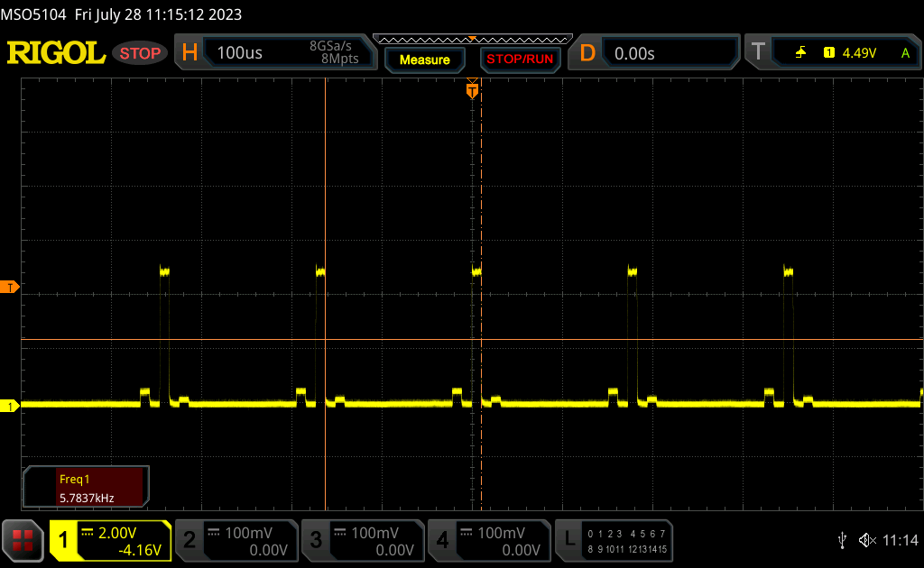Click the STOP status indicator
This screenshot has width=924, height=568.
pyautogui.click(x=140, y=53)
